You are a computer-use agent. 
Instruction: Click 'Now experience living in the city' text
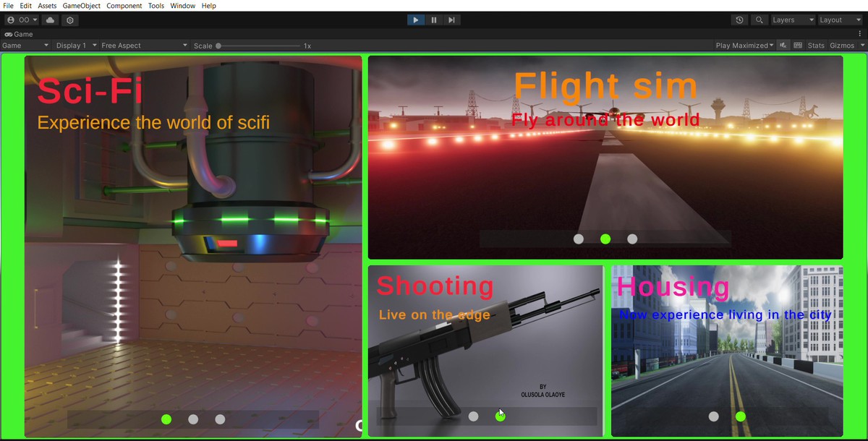tap(726, 315)
